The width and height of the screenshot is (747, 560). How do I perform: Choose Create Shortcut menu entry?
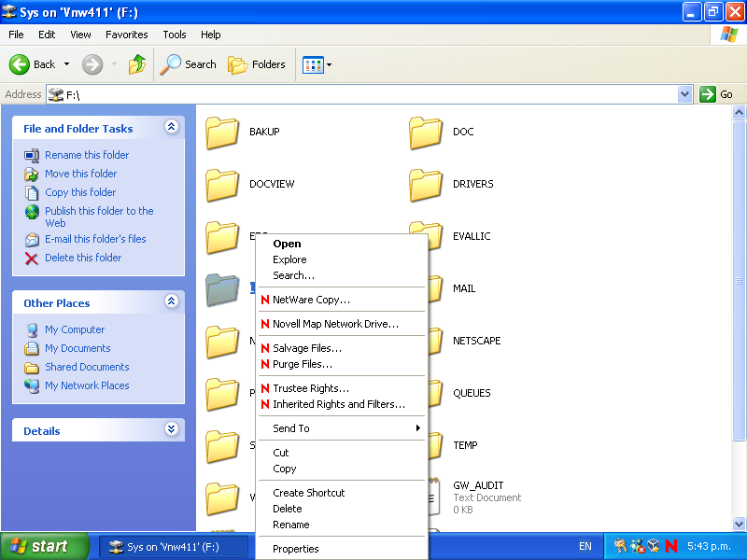[x=341, y=493]
